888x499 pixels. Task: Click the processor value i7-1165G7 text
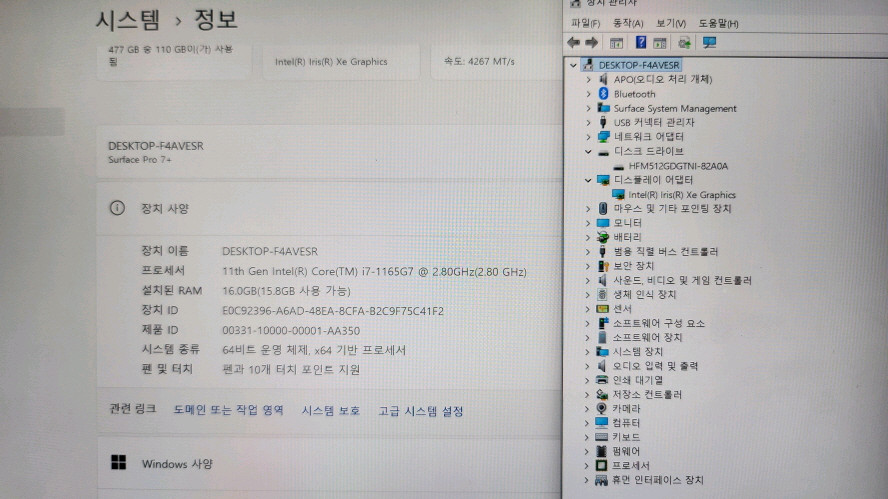pyautogui.click(x=374, y=271)
